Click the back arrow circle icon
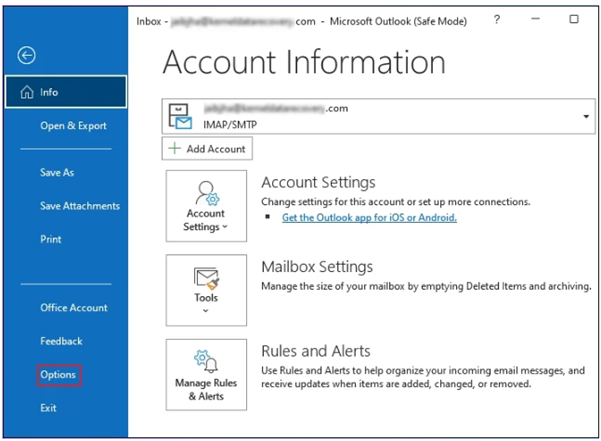The height and width of the screenshot is (441, 601). click(27, 56)
